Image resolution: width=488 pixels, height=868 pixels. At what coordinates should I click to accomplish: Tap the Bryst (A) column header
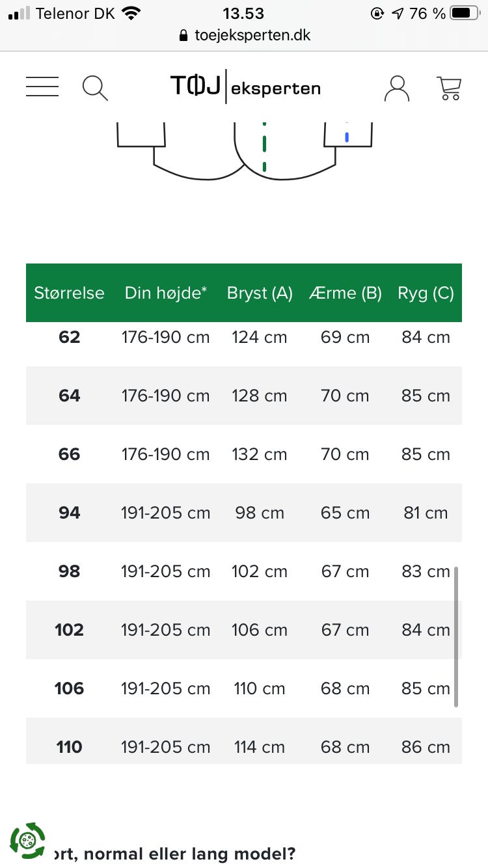click(260, 293)
